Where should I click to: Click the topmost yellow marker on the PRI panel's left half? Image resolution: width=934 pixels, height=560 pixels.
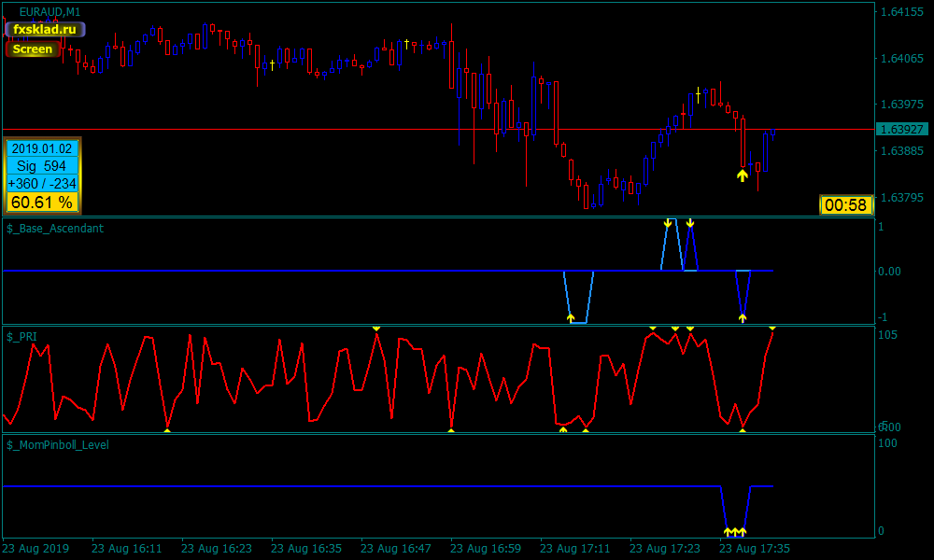point(376,329)
